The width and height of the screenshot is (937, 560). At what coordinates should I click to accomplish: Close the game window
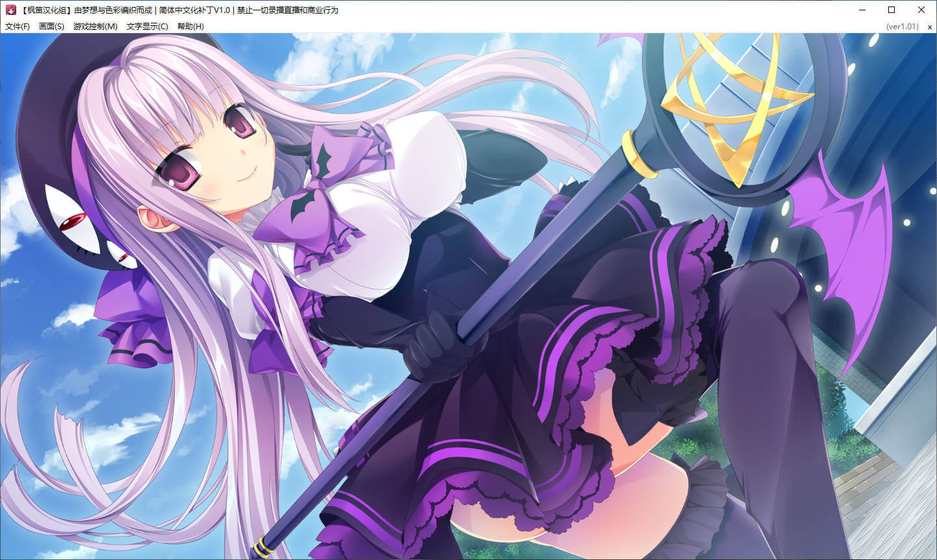tap(921, 10)
